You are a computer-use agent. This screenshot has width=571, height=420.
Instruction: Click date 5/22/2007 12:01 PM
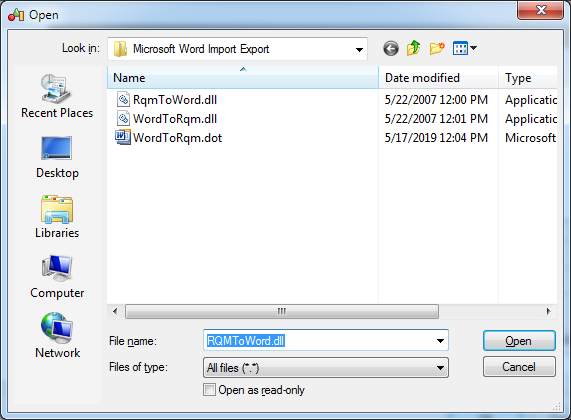point(436,119)
